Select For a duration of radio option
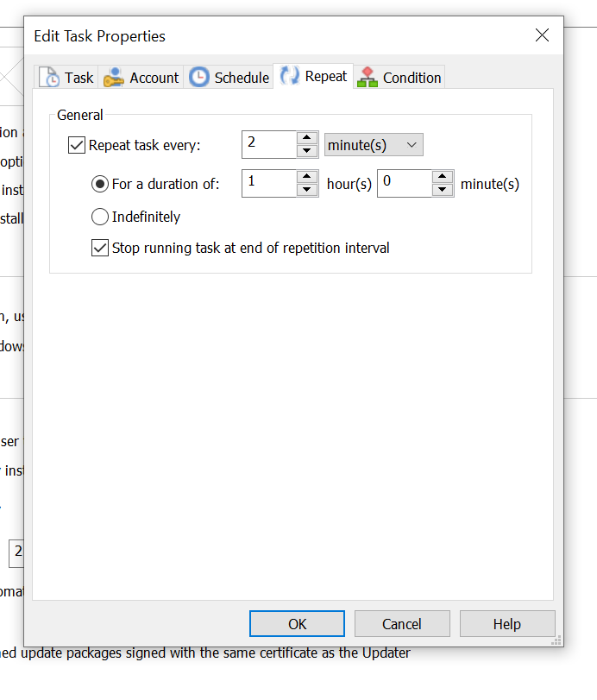597x700 pixels. click(x=100, y=184)
